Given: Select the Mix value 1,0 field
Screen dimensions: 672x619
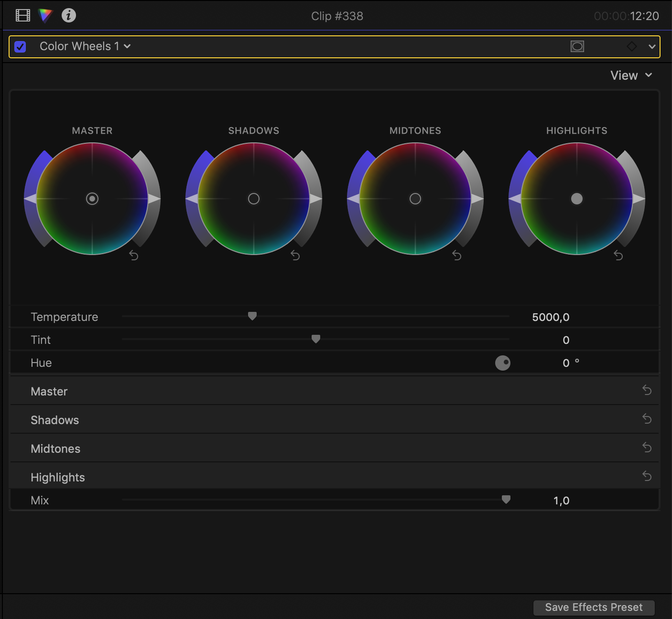Looking at the screenshot, I should point(562,501).
